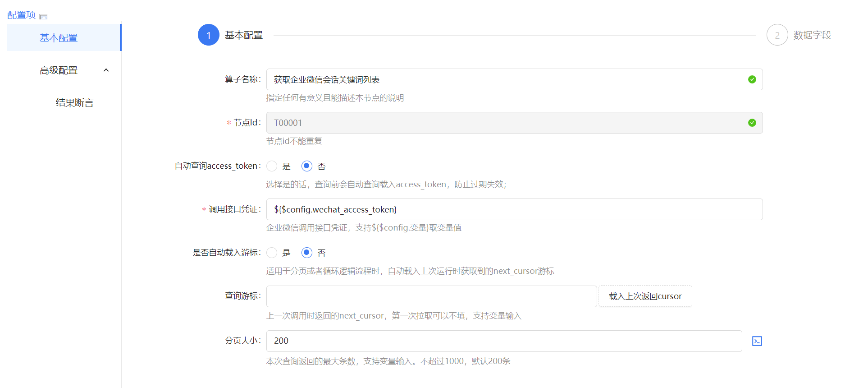The width and height of the screenshot is (868, 388).
Task: Focus the 调用接口凭证 input field
Action: tap(514, 209)
